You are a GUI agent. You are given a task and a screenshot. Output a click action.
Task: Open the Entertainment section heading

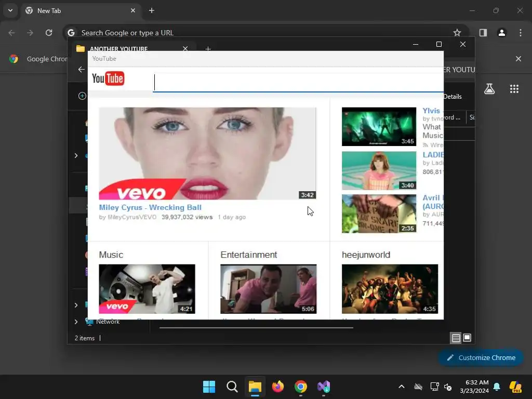pyautogui.click(x=249, y=255)
